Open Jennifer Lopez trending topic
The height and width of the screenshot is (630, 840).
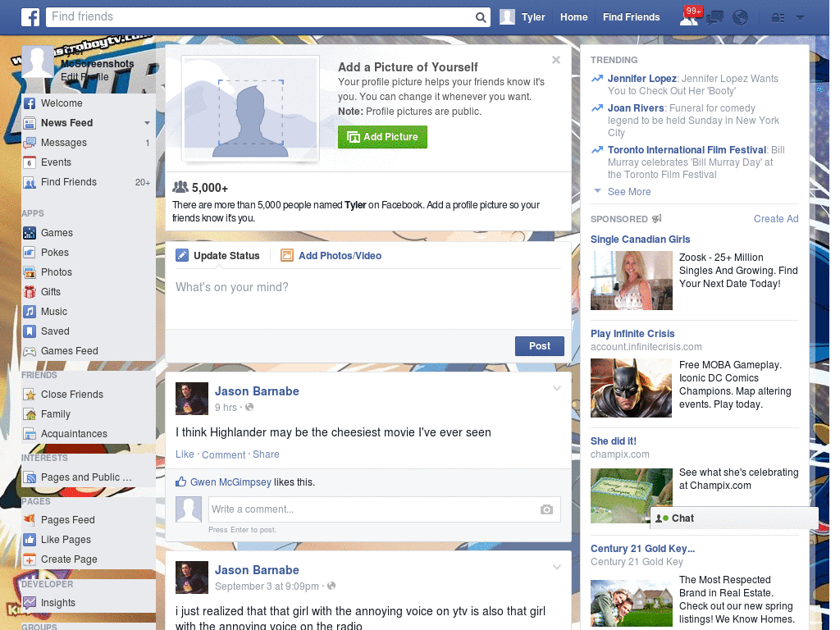click(x=641, y=79)
